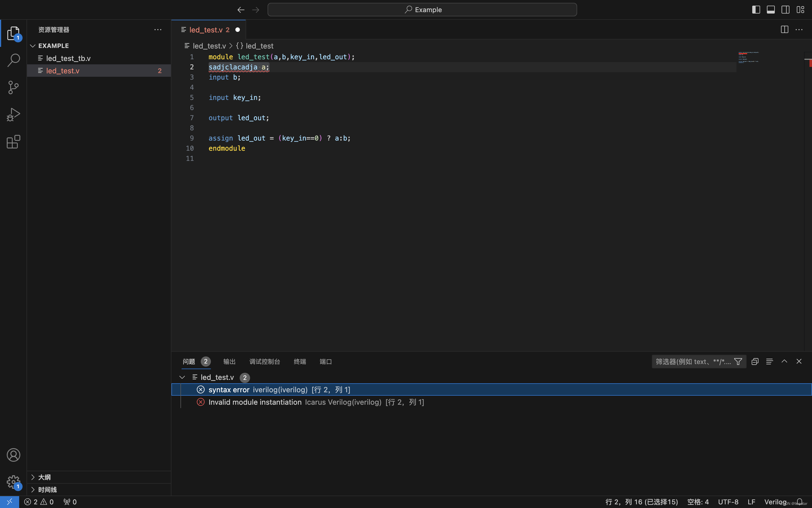This screenshot has height=508, width=812.
Task: Click the filter funnel icon in Problems
Action: (738, 362)
